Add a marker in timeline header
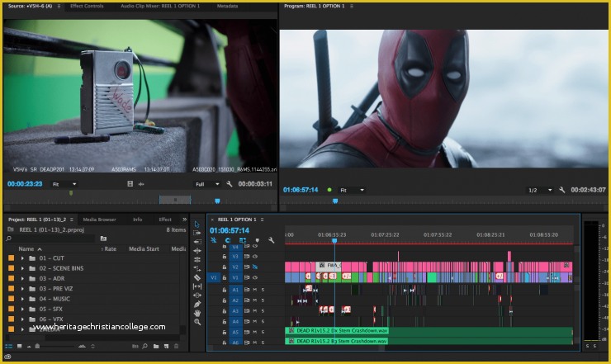611x364 pixels. [x=257, y=240]
